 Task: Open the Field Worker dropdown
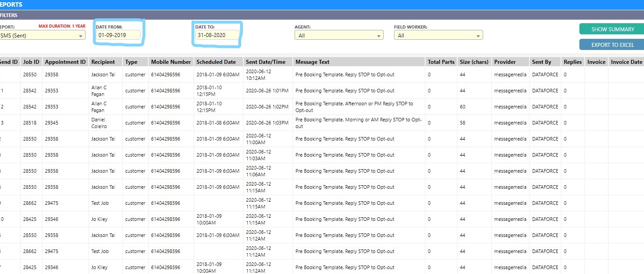[x=438, y=36]
